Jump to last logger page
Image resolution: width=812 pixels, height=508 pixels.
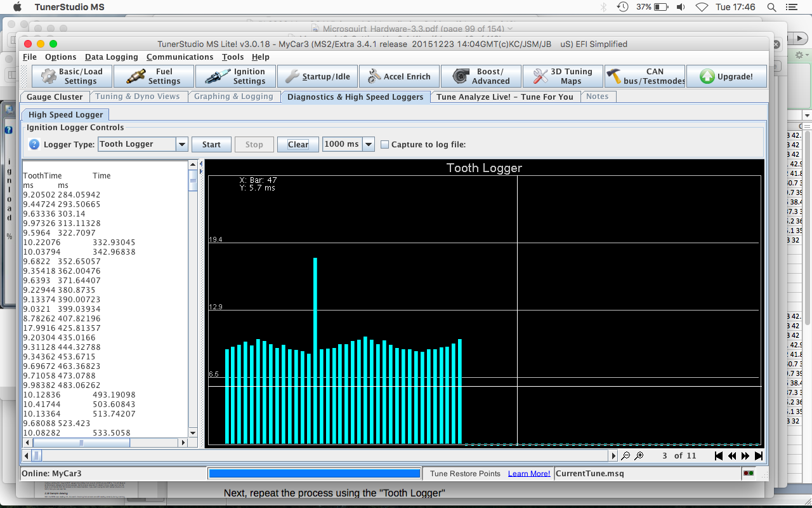tap(759, 456)
